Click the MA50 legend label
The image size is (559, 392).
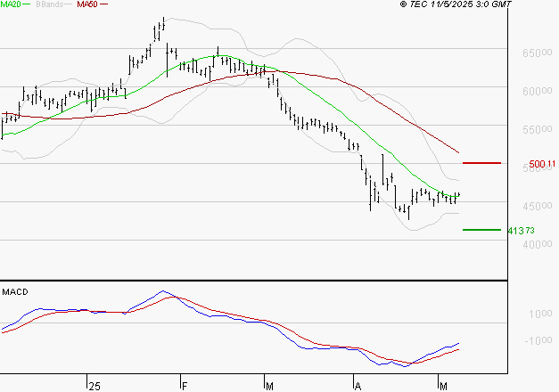click(87, 4)
